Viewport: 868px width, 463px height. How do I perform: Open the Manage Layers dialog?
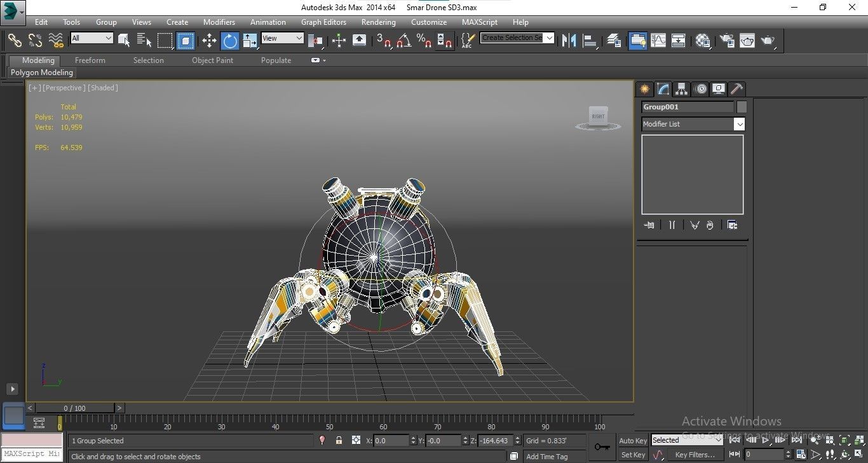click(x=613, y=41)
